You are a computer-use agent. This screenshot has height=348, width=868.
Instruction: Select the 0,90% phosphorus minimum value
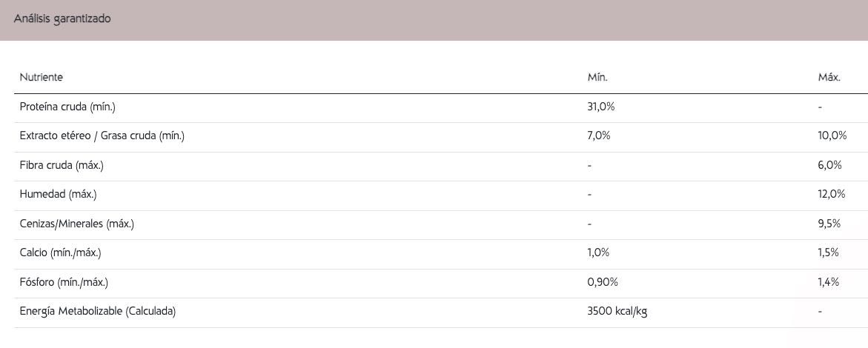point(603,283)
